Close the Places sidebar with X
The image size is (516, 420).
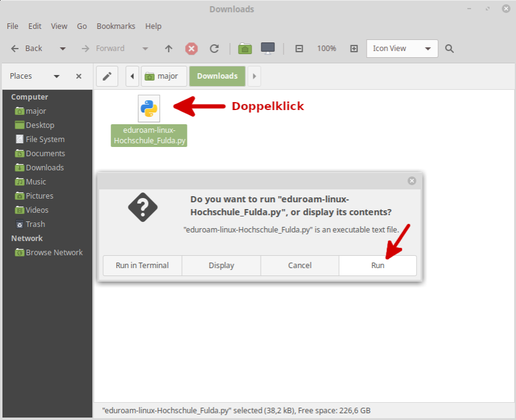(x=79, y=76)
